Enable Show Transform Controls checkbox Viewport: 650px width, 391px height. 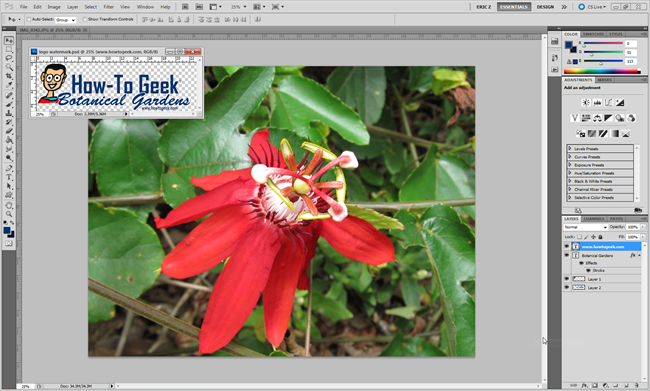coord(85,19)
